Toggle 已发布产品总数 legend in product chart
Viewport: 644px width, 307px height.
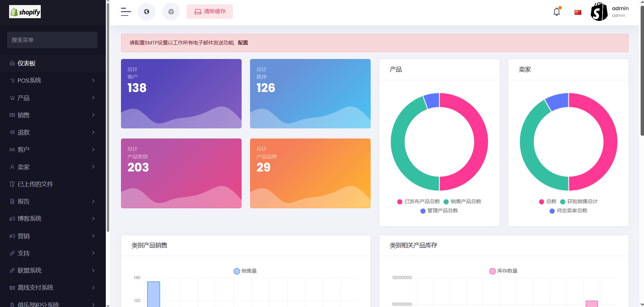coord(419,202)
